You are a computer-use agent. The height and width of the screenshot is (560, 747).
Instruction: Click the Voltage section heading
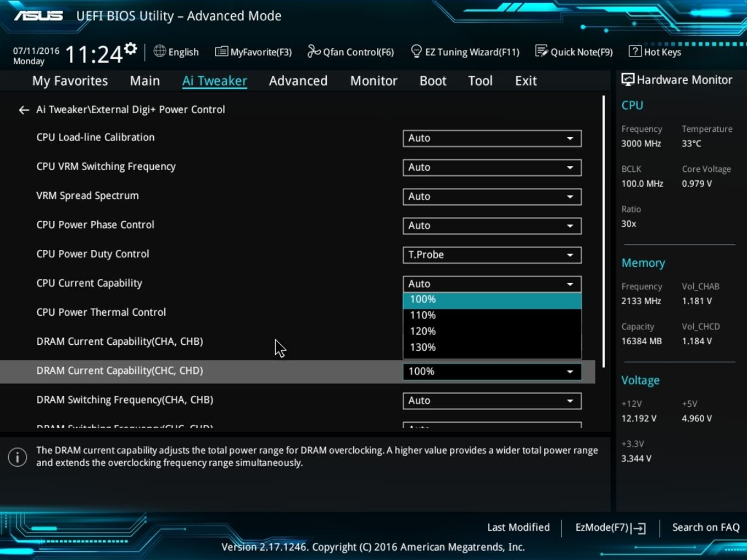(x=640, y=380)
